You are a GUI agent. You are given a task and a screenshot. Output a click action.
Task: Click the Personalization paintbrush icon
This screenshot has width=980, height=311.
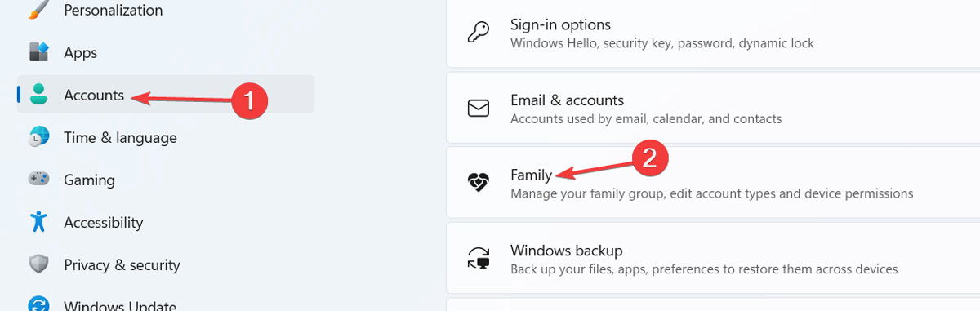38,11
